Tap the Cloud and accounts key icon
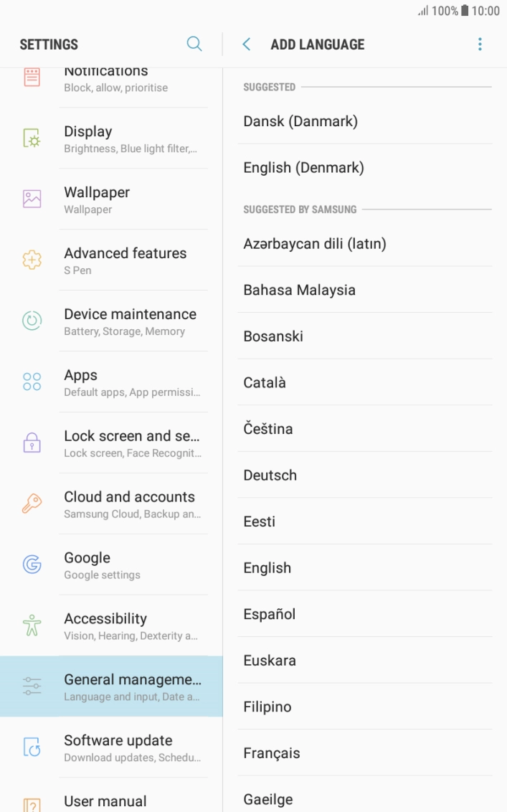Image resolution: width=507 pixels, height=812 pixels. pos(32,504)
